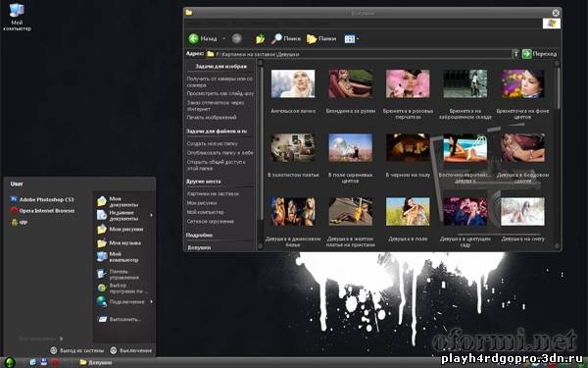Open Сетевое окружение in side pane
588x368 pixels.
point(211,221)
